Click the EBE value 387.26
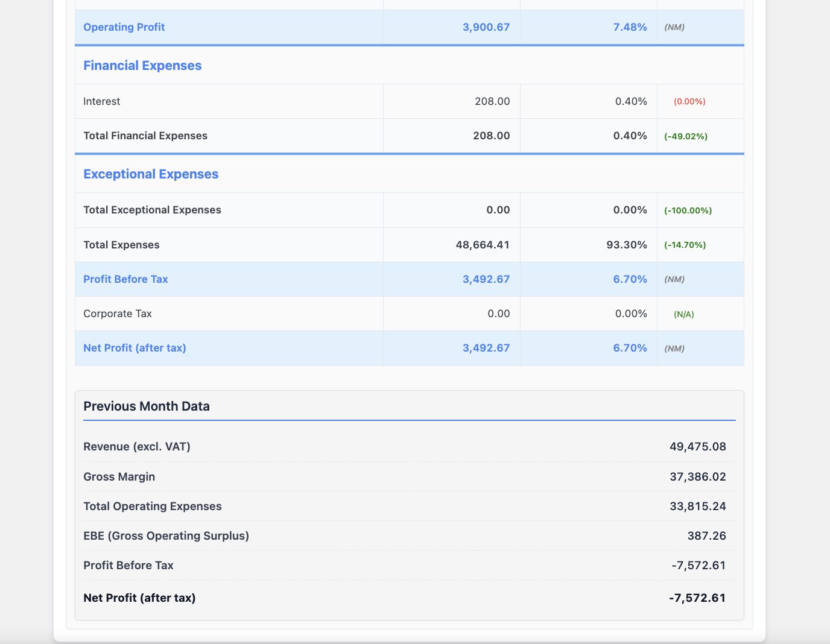 click(x=707, y=536)
